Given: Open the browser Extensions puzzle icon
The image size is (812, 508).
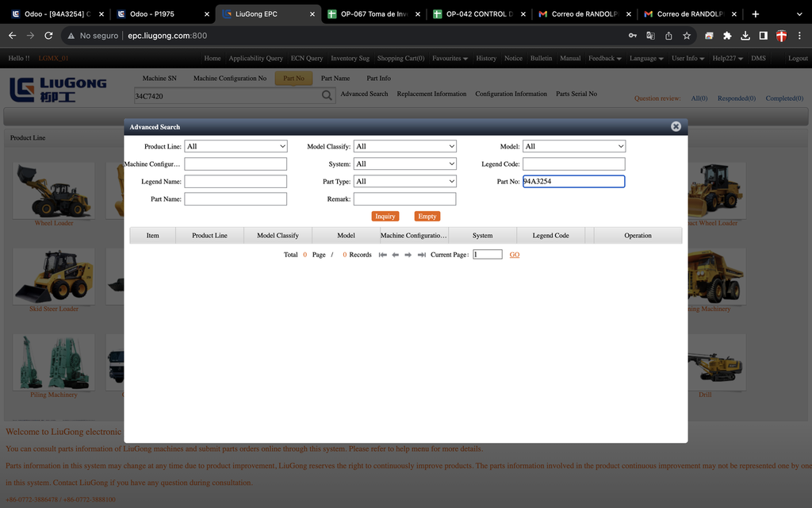Looking at the screenshot, I should point(727,36).
